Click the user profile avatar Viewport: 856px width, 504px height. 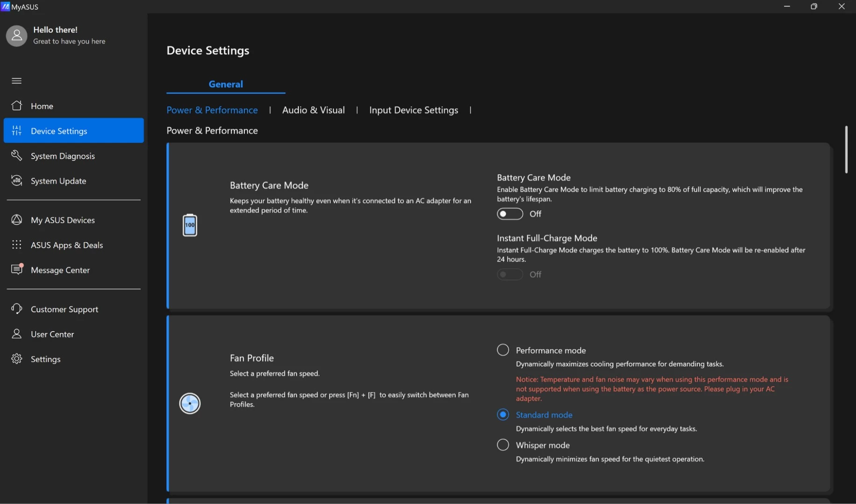tap(17, 36)
